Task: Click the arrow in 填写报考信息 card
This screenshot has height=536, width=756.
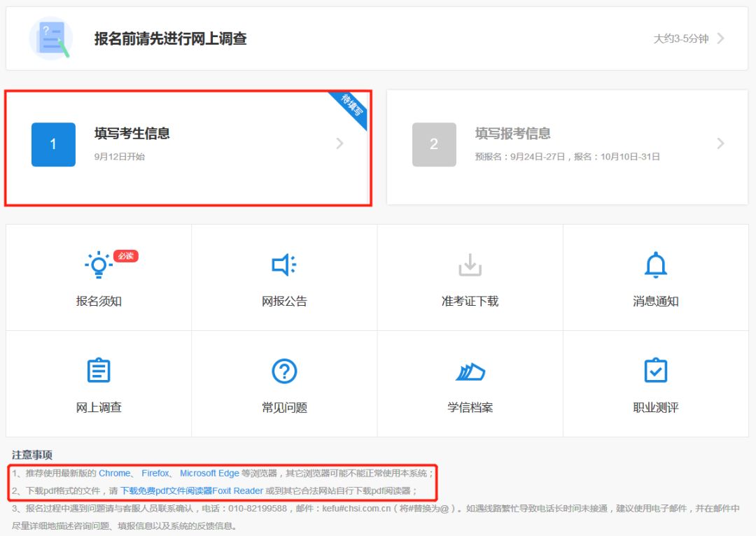Action: (721, 143)
